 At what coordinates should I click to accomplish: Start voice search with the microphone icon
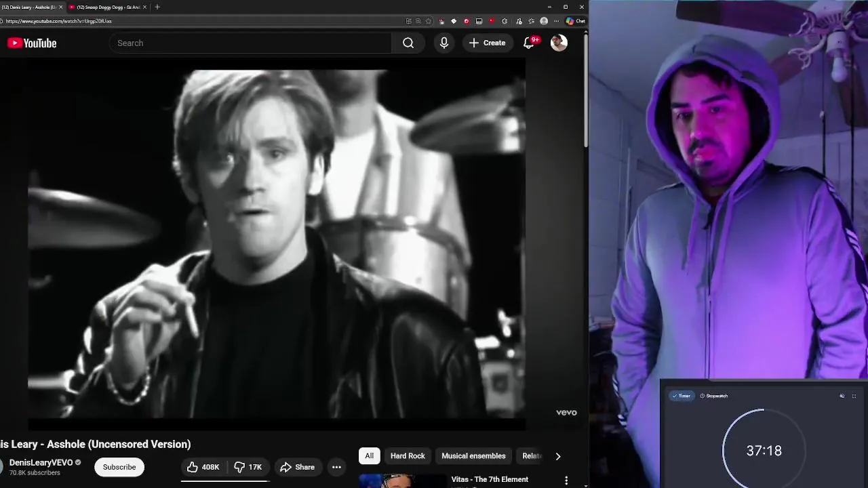point(444,43)
